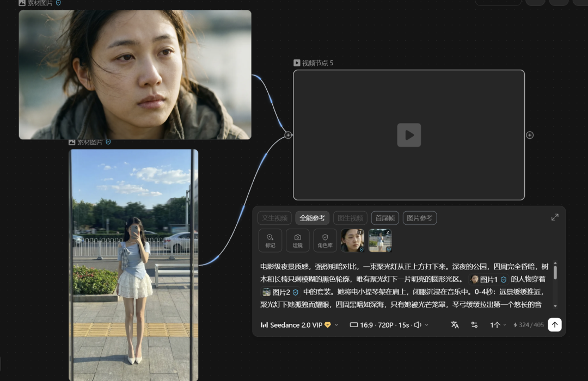Image resolution: width=588 pixels, height=381 pixels.
Task: Expand the prompt panel fullscreen arrow
Action: pos(555,217)
